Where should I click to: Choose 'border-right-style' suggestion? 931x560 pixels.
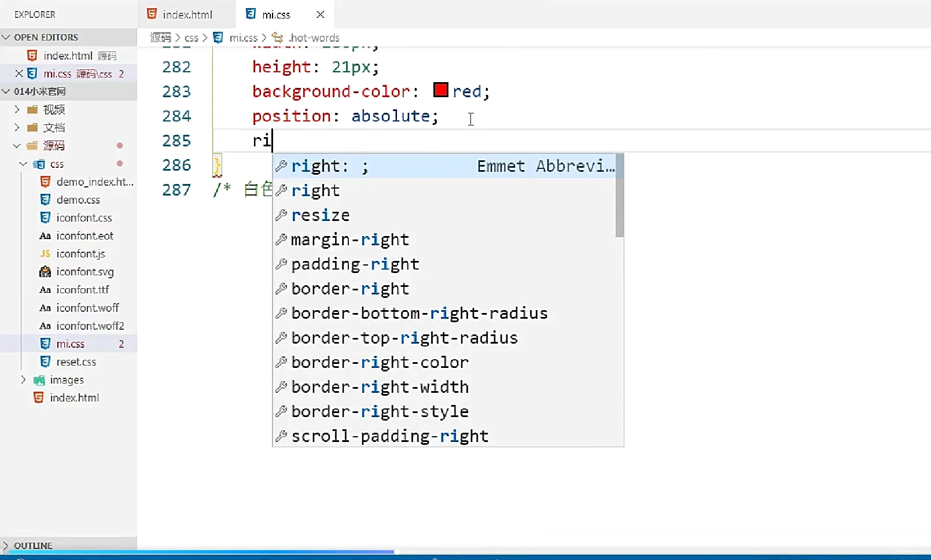click(x=444, y=411)
